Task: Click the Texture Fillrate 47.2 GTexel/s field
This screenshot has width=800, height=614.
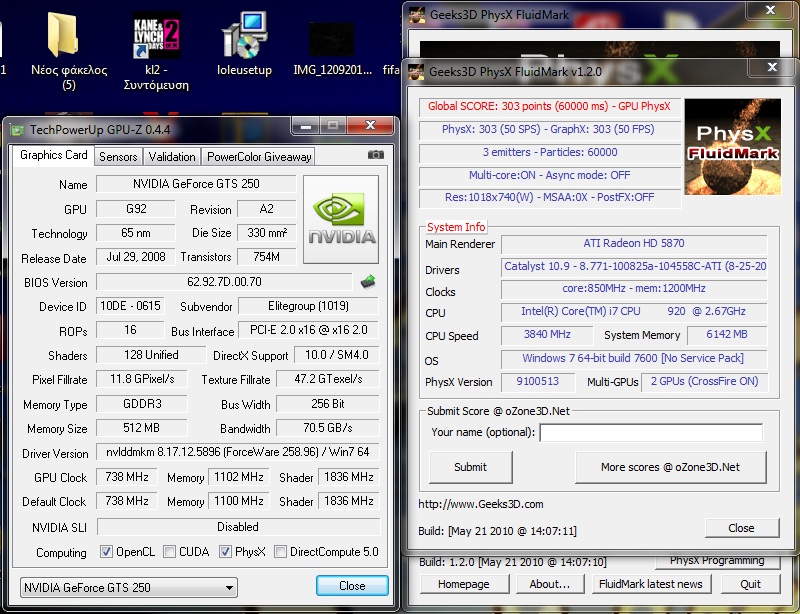Action: pos(328,379)
